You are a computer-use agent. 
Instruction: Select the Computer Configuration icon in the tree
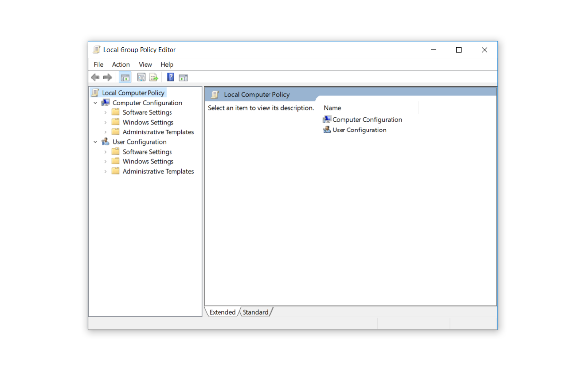pos(105,103)
